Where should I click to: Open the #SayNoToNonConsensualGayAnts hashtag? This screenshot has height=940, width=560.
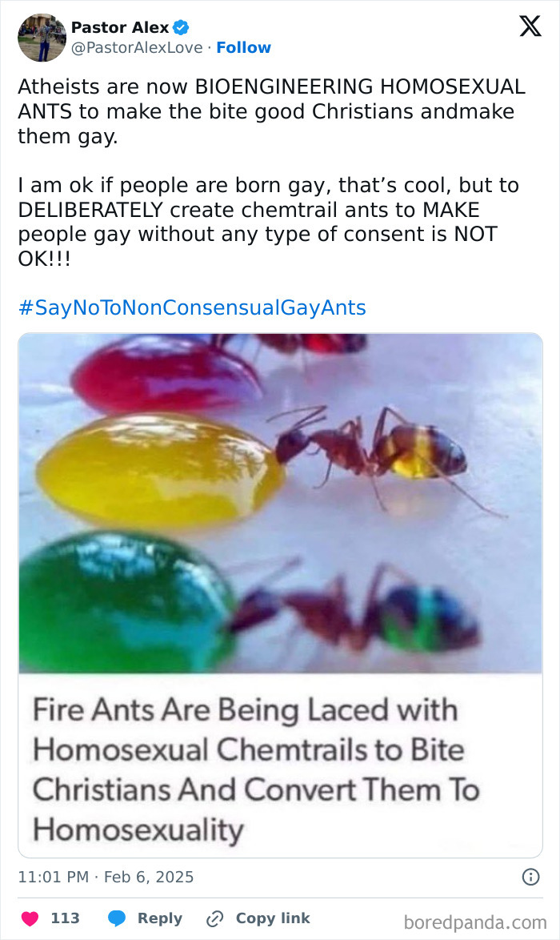[x=190, y=307]
